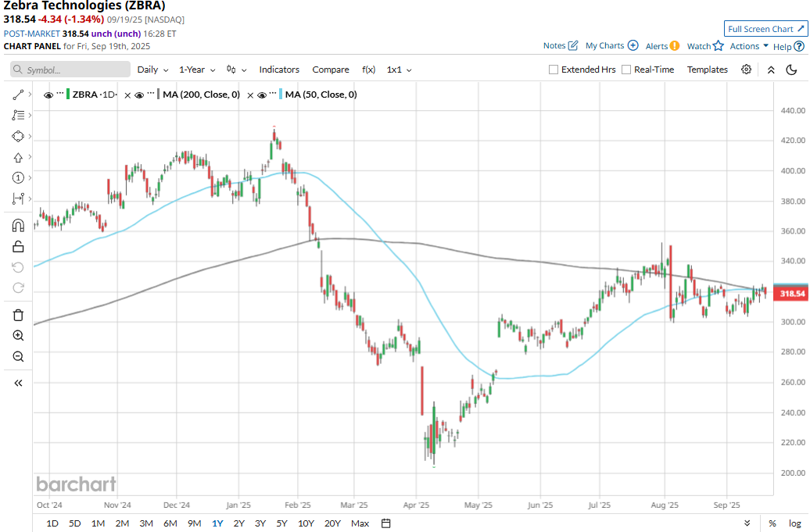The image size is (810, 532).
Task: Open options menu for MA 50 indicator
Action: click(273, 95)
